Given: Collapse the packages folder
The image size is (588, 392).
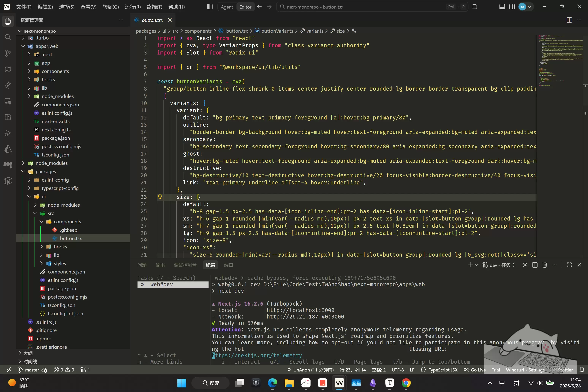Looking at the screenshot, I should tap(46, 171).
